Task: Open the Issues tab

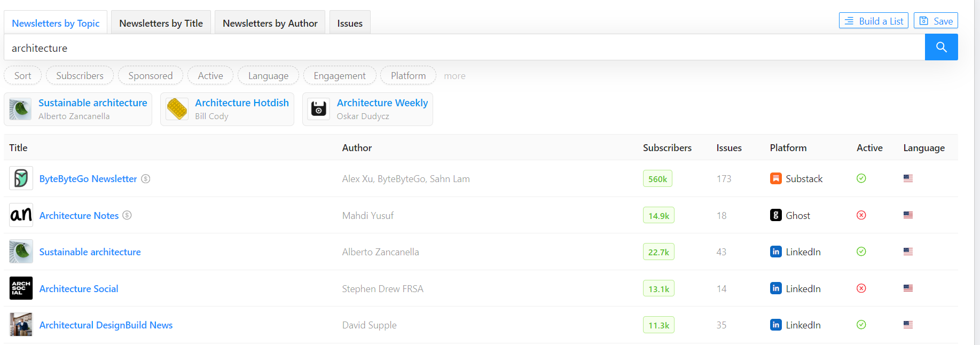Action: pyautogui.click(x=350, y=23)
